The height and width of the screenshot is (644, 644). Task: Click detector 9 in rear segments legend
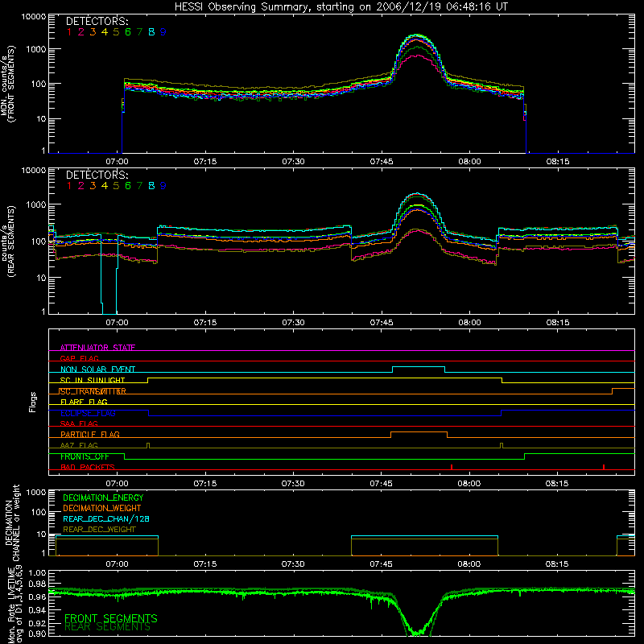tap(163, 186)
